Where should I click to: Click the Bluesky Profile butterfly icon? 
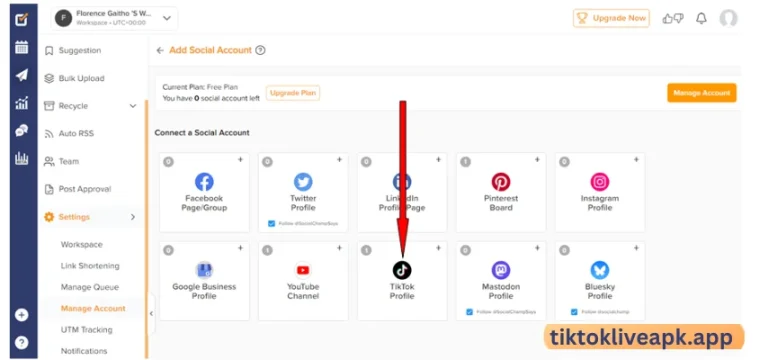[600, 270]
